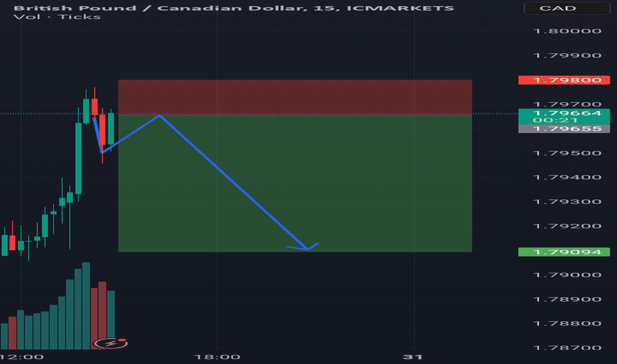The width and height of the screenshot is (617, 364).
Task: Click the 1.79000 price axis value
Action: pyautogui.click(x=567, y=275)
